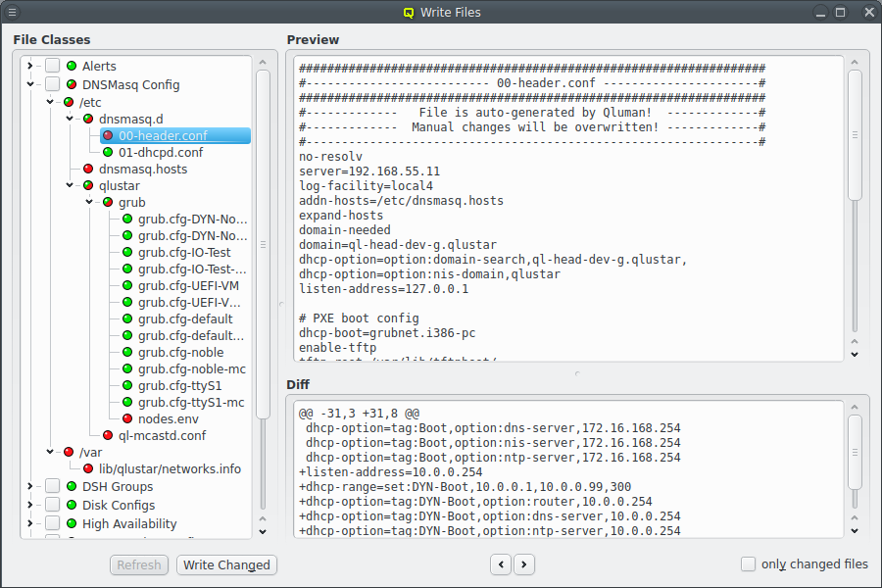882x588 pixels.
Task: Click the green dot beside grub.cfg-ttyS1-mc
Action: pyautogui.click(x=127, y=402)
